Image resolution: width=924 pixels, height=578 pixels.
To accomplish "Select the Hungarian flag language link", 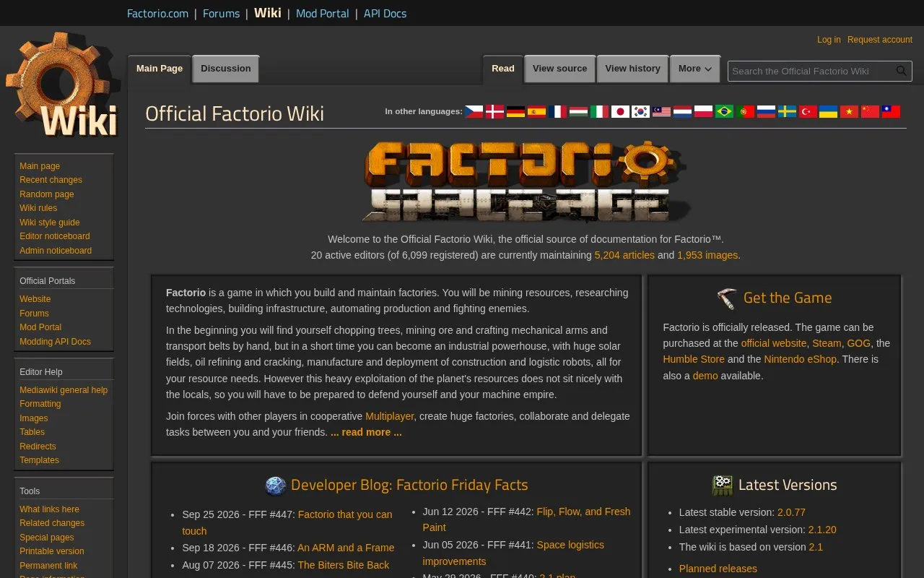I will [578, 111].
